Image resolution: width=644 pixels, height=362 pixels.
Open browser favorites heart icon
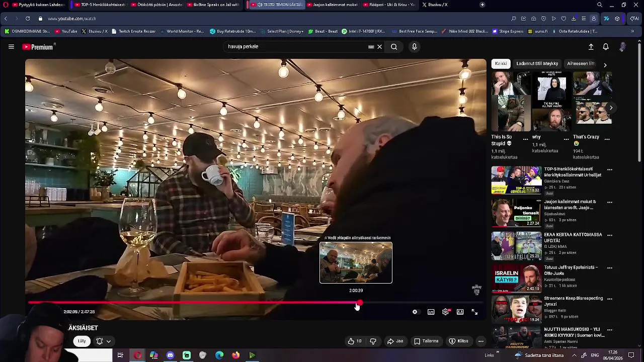click(563, 19)
